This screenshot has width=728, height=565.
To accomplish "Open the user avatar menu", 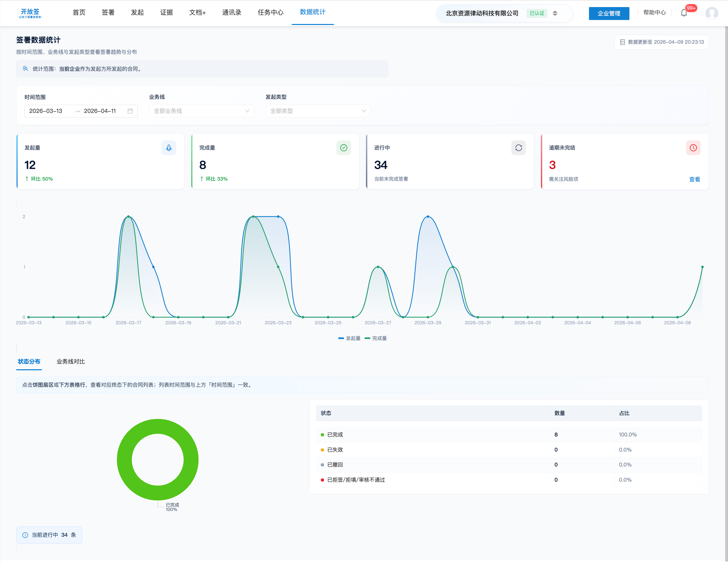I will coord(711,13).
